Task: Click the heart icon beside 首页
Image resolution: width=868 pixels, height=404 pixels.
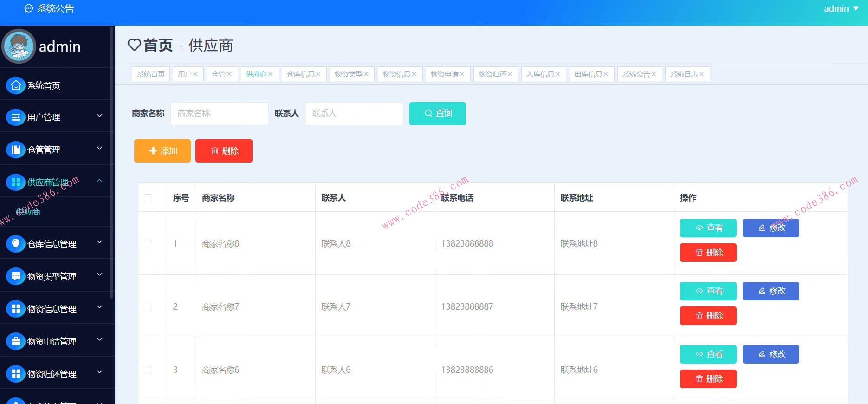Action: [134, 45]
